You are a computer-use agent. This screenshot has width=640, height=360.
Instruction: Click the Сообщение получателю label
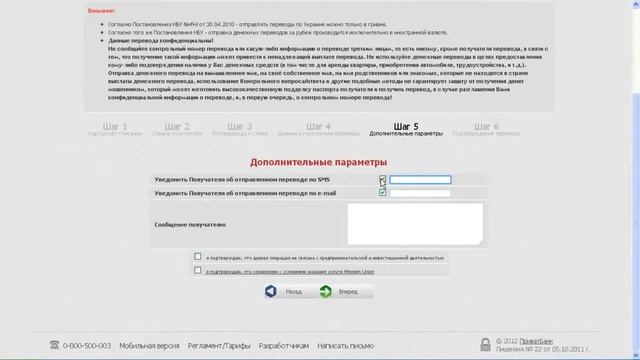(x=190, y=224)
